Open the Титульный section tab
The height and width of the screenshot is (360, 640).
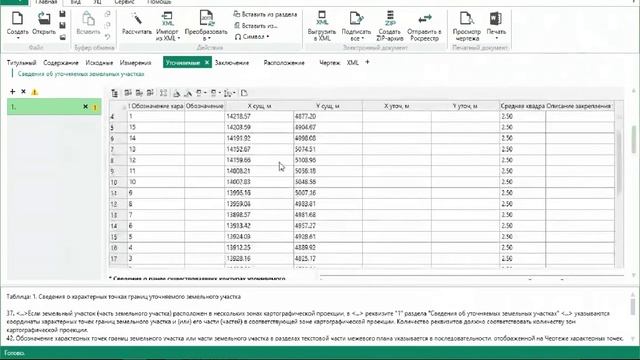pos(21,62)
